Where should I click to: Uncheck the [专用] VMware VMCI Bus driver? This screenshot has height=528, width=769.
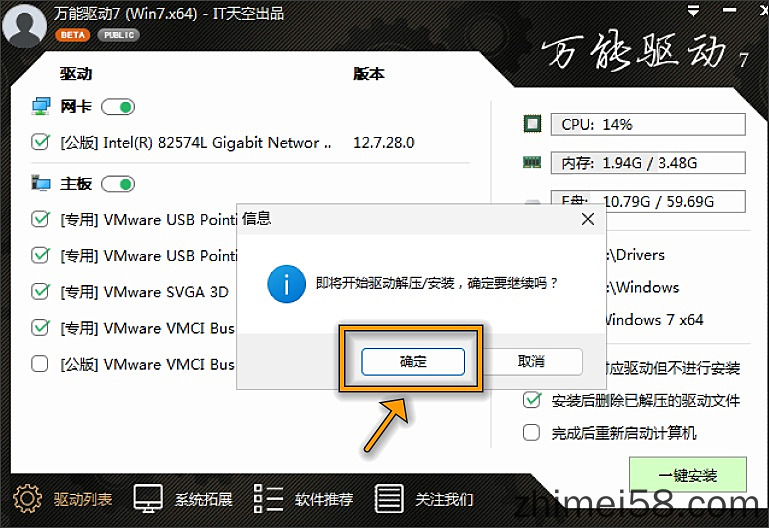pos(40,327)
